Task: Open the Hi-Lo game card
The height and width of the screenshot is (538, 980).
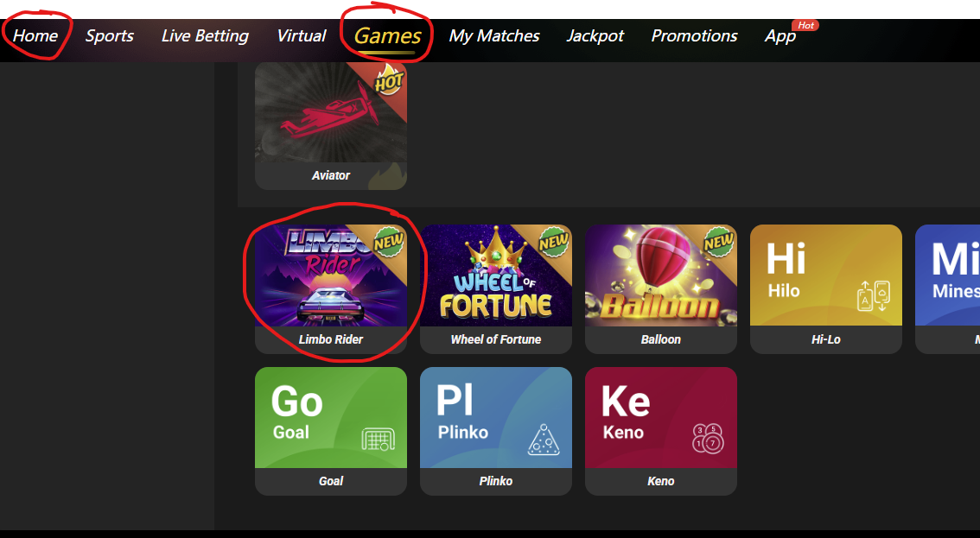Action: (825, 288)
